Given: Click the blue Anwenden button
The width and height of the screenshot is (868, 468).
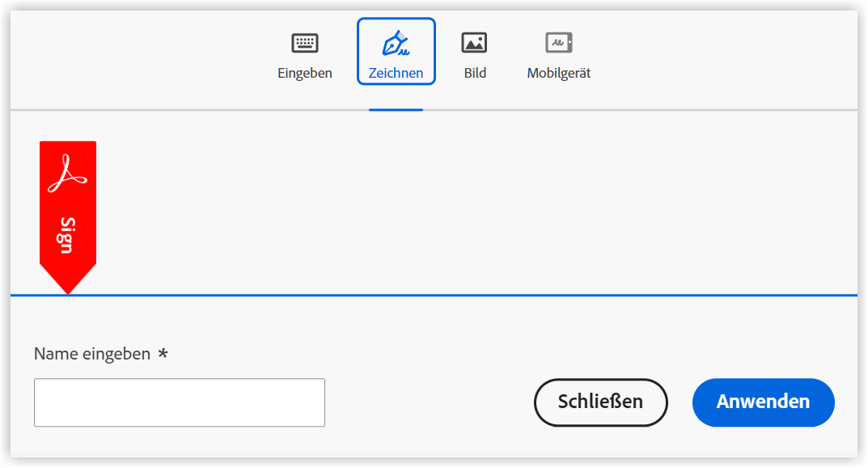Looking at the screenshot, I should 764,402.
